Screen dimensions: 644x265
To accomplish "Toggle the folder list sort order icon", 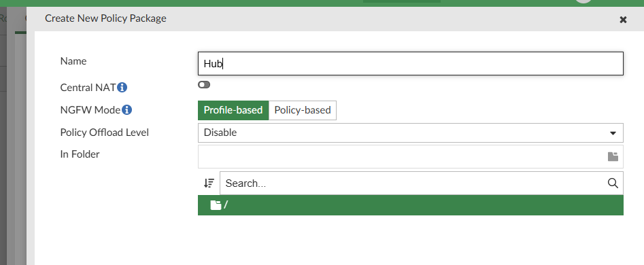I will coord(209,183).
